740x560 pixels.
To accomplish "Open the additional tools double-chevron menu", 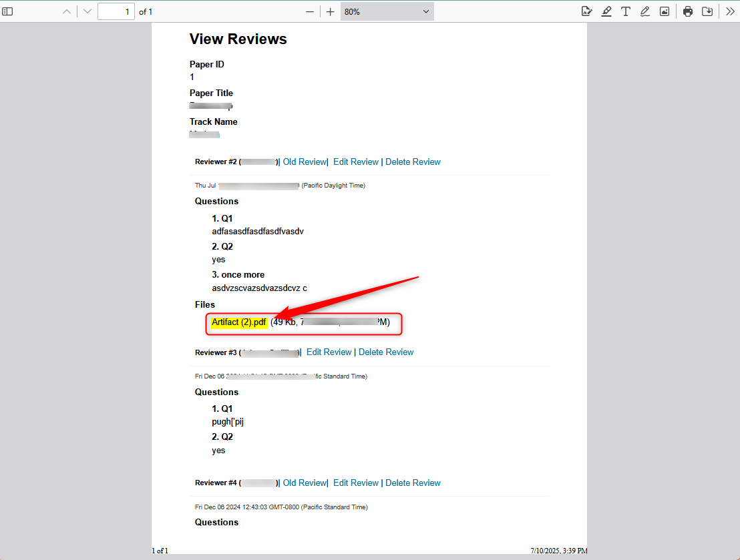I will pyautogui.click(x=729, y=11).
